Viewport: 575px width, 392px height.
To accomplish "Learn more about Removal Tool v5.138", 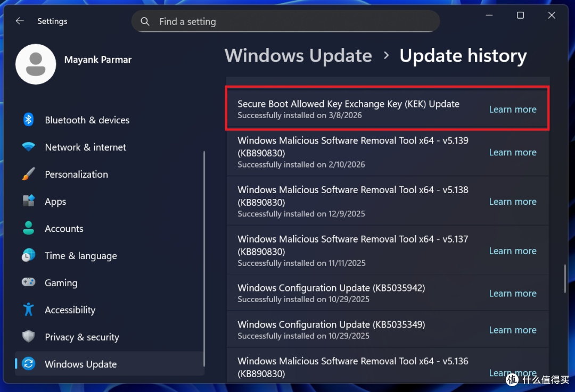I will point(513,202).
